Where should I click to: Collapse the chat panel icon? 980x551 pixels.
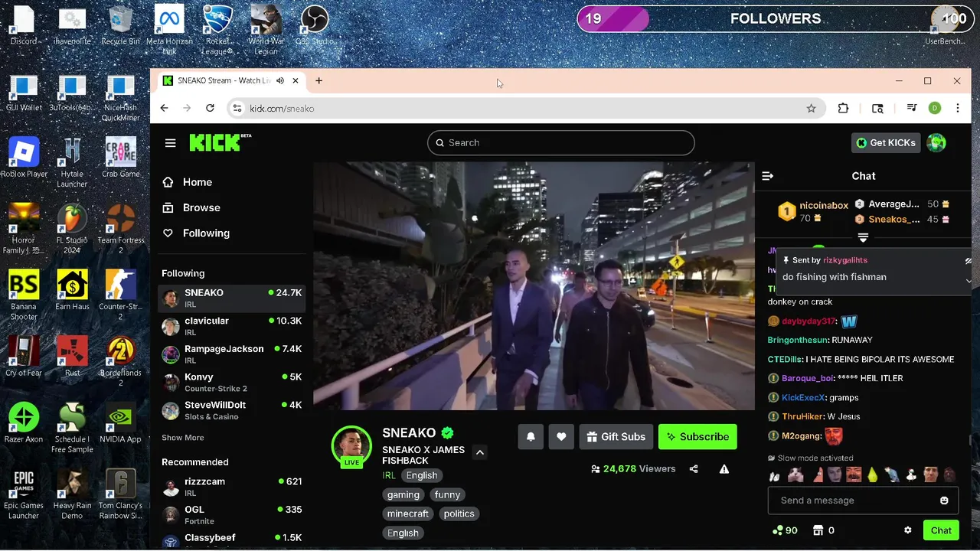(x=767, y=176)
